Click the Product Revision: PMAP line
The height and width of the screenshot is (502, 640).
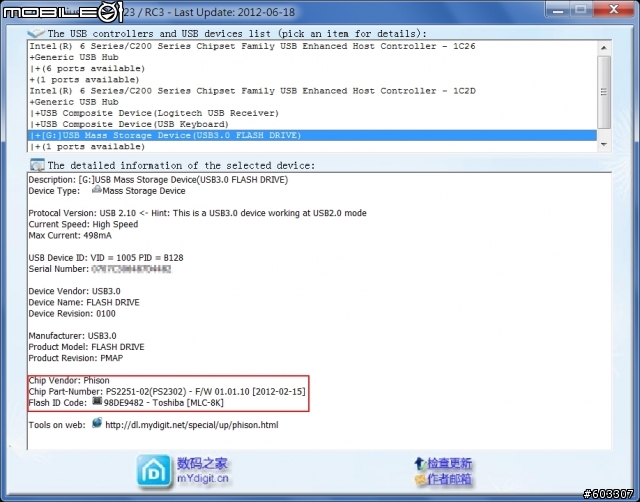76,358
